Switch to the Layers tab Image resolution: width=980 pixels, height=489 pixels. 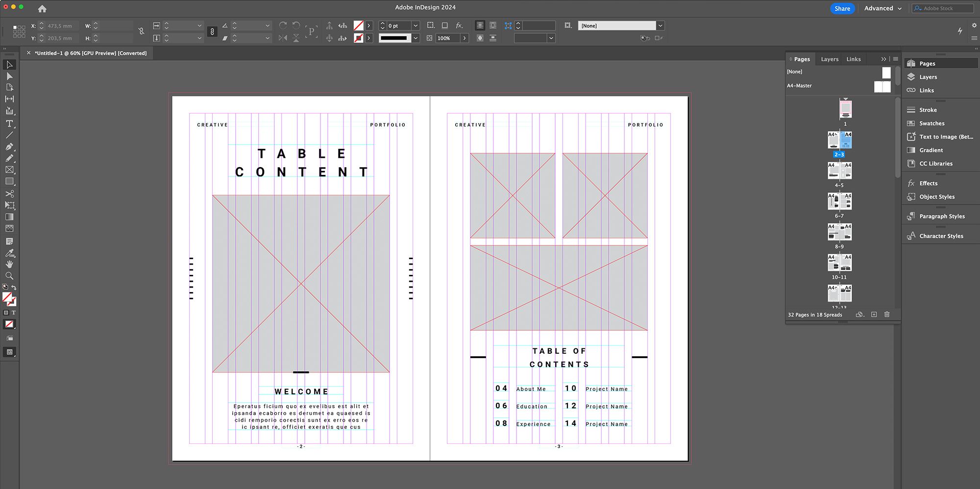click(830, 59)
